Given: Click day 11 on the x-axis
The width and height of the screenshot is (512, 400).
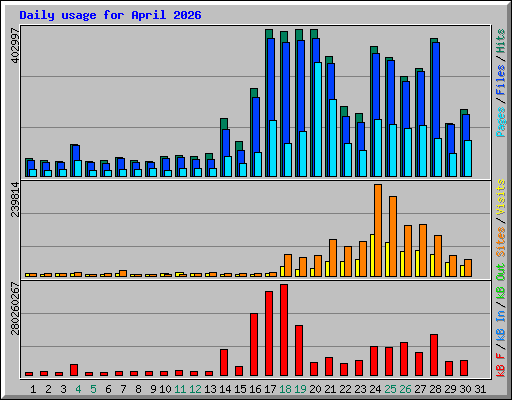Looking at the screenshot, I should click(x=180, y=389).
